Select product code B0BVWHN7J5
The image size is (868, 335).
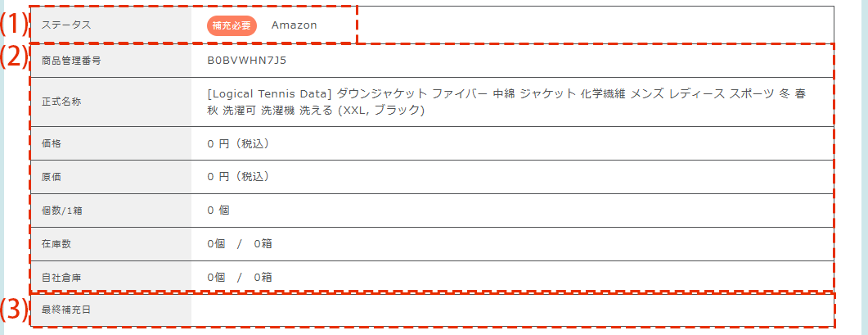click(x=247, y=61)
